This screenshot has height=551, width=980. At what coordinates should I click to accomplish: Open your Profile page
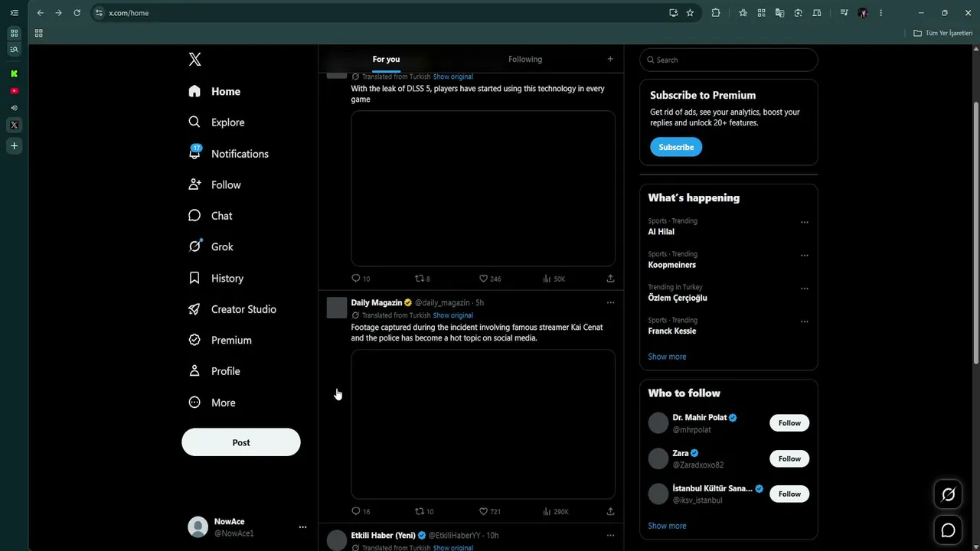[x=214, y=371]
